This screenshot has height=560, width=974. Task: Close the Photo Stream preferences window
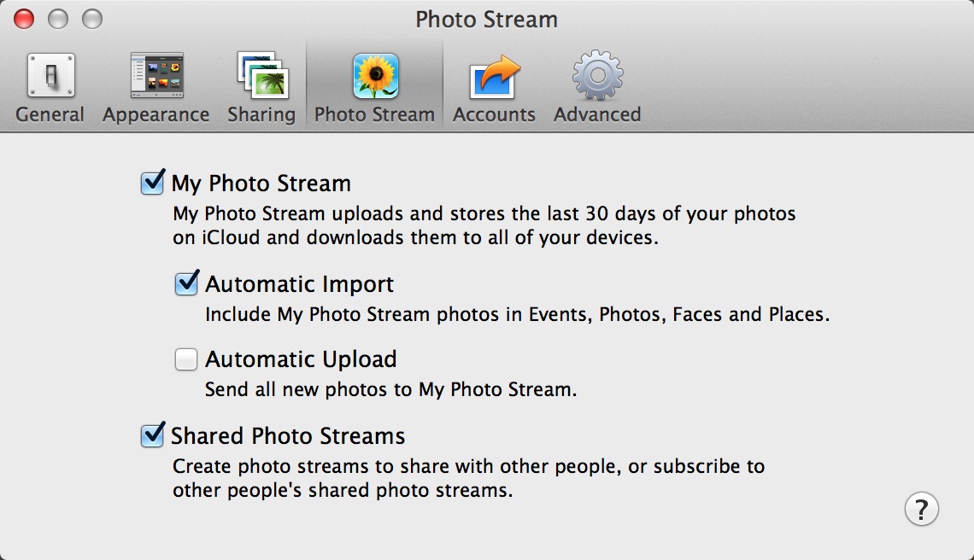24,18
